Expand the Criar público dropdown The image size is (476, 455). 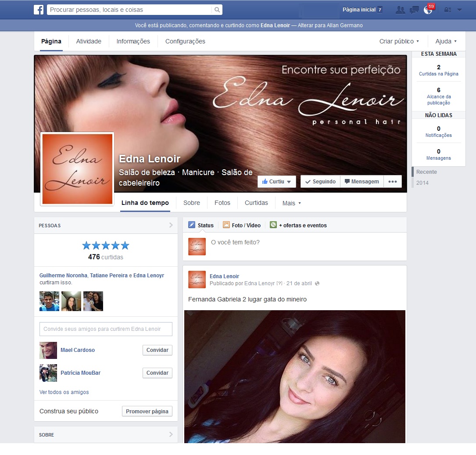(x=399, y=41)
